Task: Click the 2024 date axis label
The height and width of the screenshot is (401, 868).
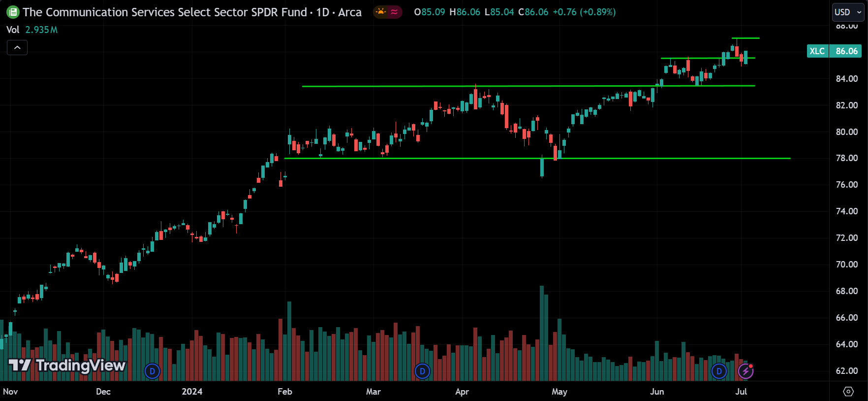Action: click(x=192, y=392)
